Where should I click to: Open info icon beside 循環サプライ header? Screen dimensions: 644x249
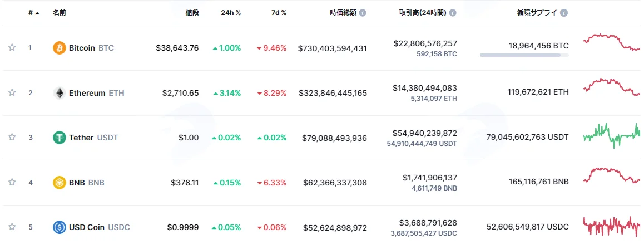pyautogui.click(x=564, y=13)
